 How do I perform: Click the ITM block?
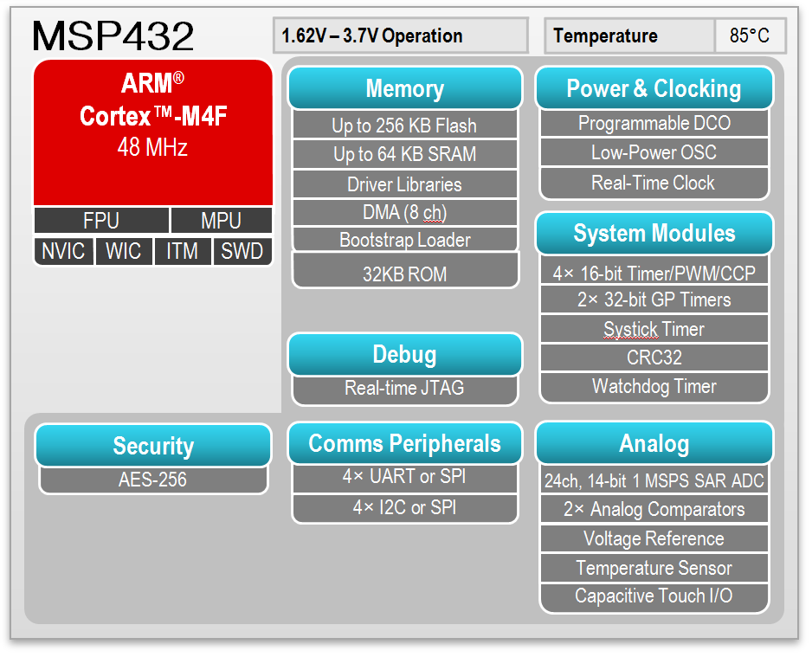click(x=183, y=251)
